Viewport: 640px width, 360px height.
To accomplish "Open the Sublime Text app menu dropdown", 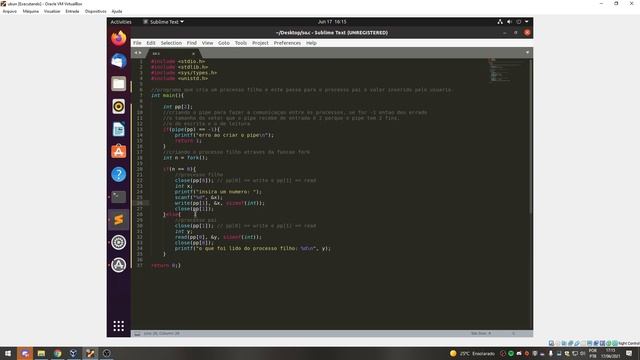I will (x=163, y=22).
